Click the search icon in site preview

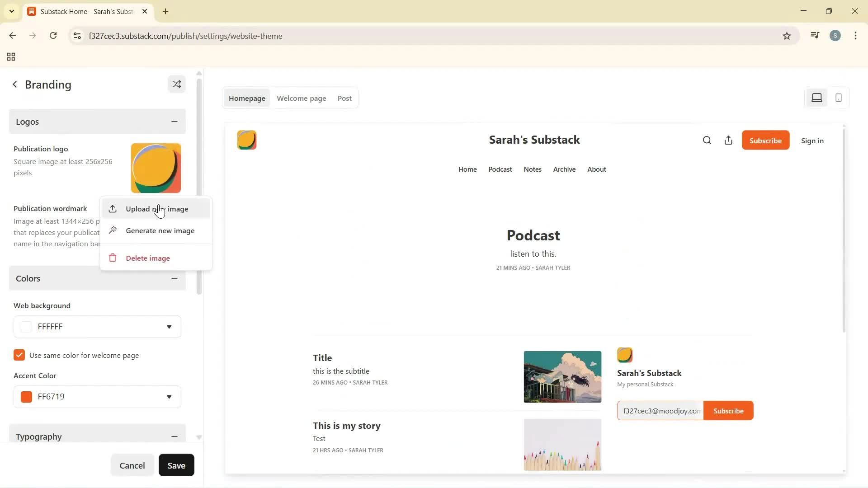click(707, 141)
